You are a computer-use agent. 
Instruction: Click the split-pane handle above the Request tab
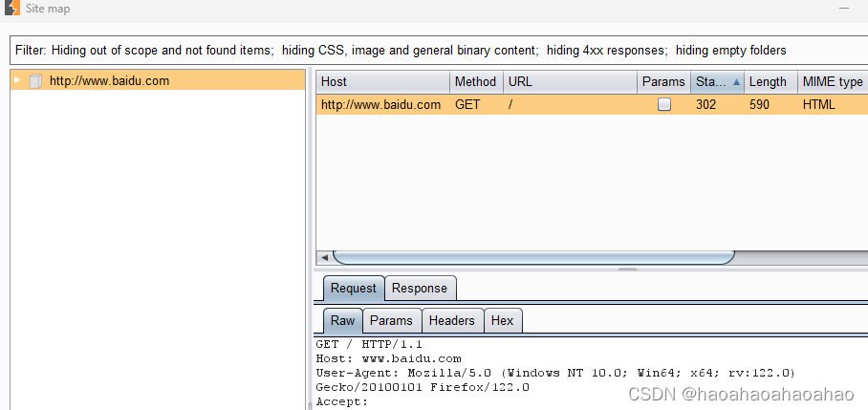[x=627, y=270]
